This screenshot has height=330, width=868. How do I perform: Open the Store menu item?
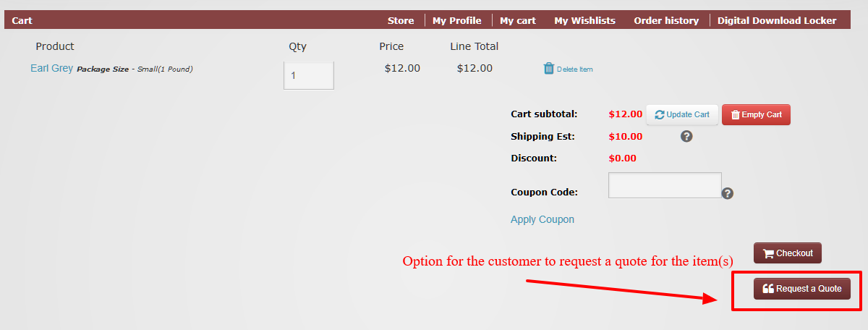click(401, 20)
